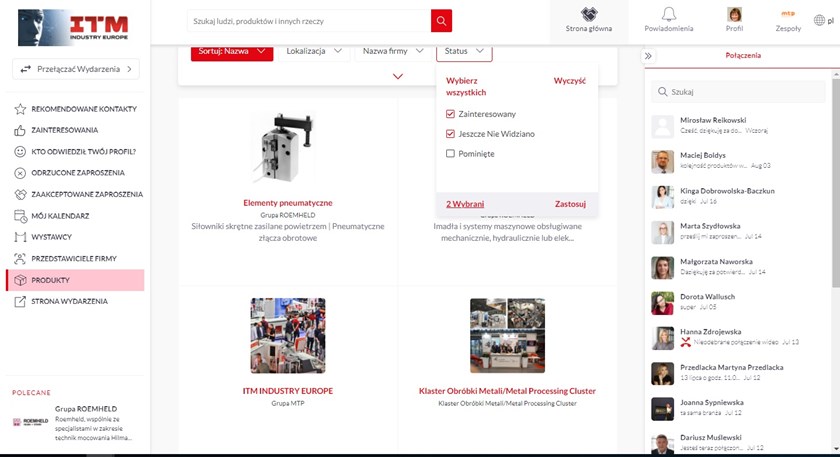
Task: Click Zastosuj to apply filters
Action: pos(570,204)
